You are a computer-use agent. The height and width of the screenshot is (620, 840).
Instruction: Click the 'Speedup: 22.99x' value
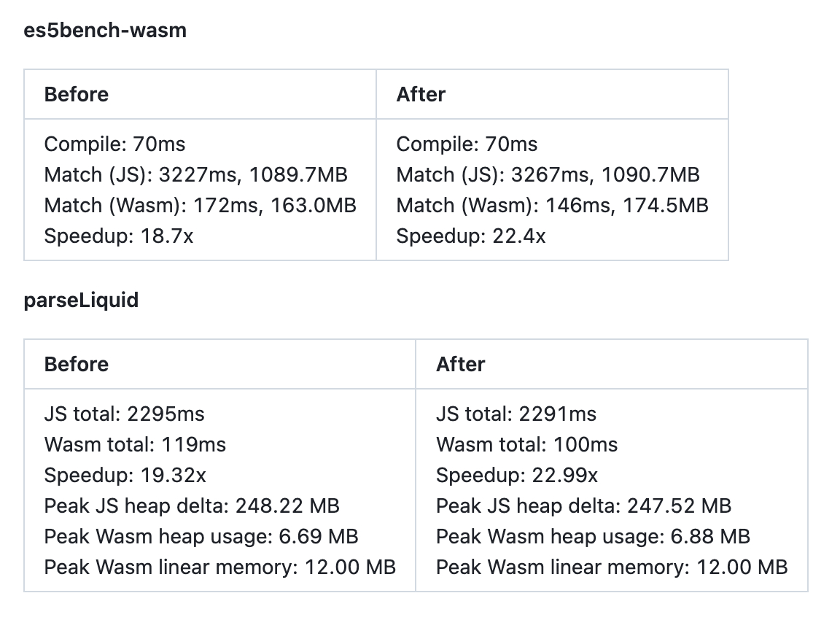click(517, 476)
